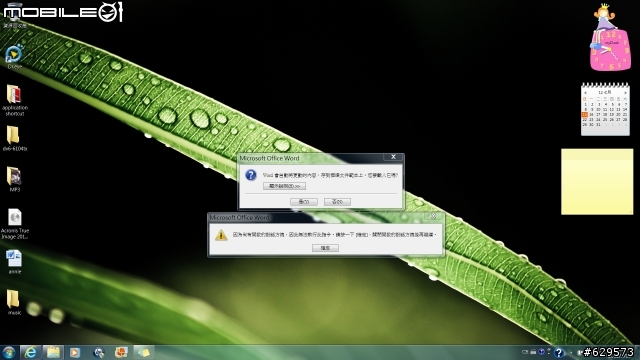Click the help question mark tray icon

pyautogui.click(x=559, y=353)
